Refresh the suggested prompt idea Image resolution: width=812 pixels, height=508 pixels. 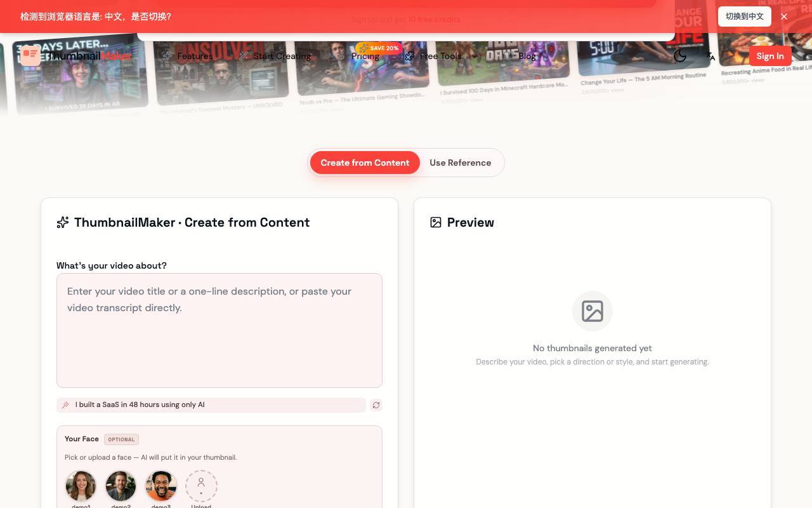(x=376, y=405)
